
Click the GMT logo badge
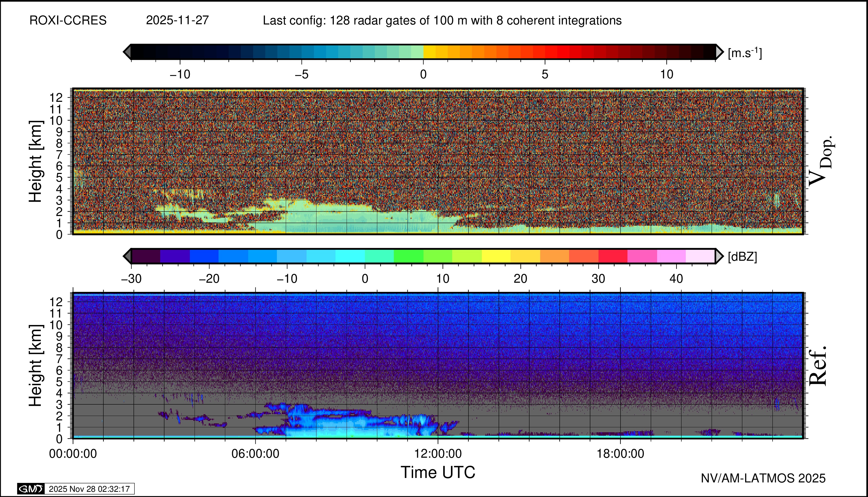click(x=31, y=489)
